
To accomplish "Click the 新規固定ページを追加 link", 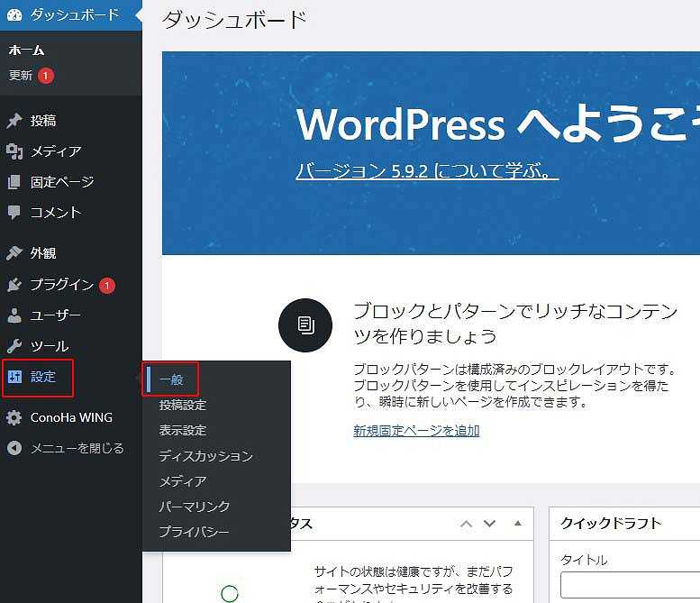I will point(416,431).
